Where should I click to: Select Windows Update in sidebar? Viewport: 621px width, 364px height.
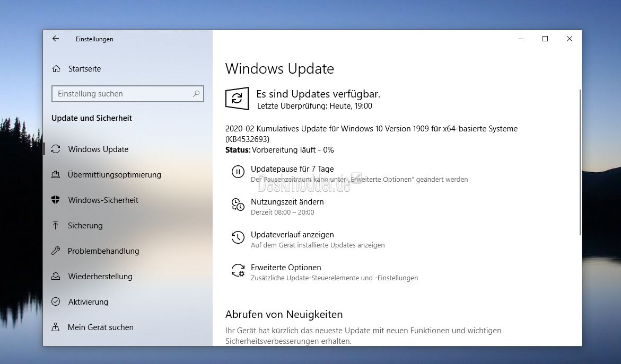point(98,149)
